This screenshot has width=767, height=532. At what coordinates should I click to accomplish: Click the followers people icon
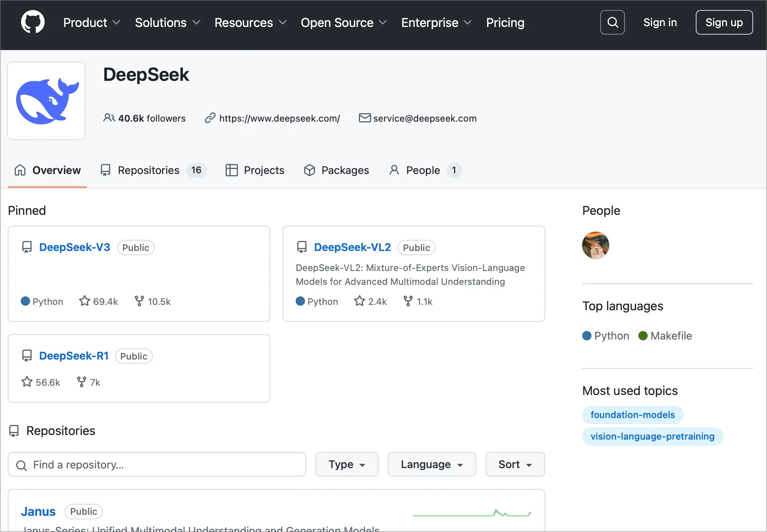pyautogui.click(x=109, y=118)
